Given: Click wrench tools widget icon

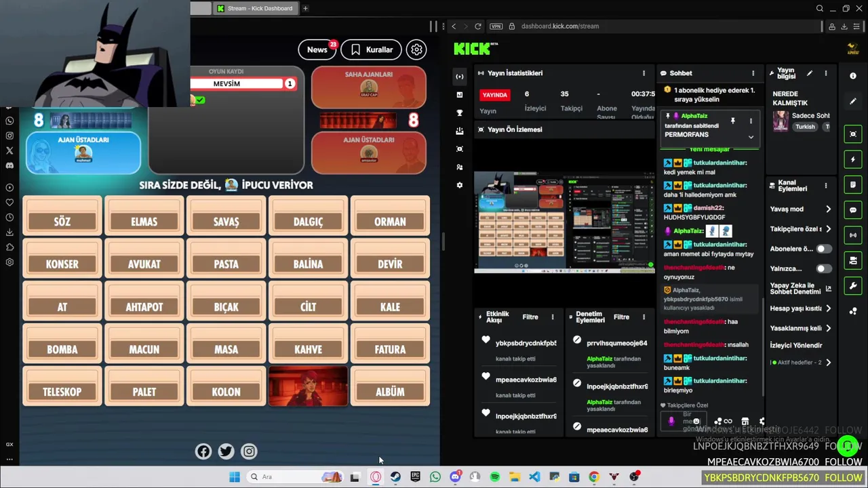Looking at the screenshot, I should point(853,285).
